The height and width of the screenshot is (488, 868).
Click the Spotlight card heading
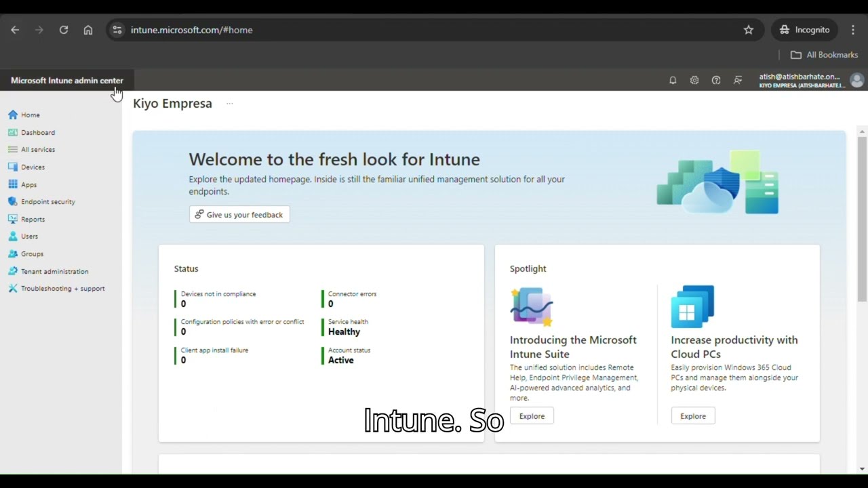tap(528, 269)
